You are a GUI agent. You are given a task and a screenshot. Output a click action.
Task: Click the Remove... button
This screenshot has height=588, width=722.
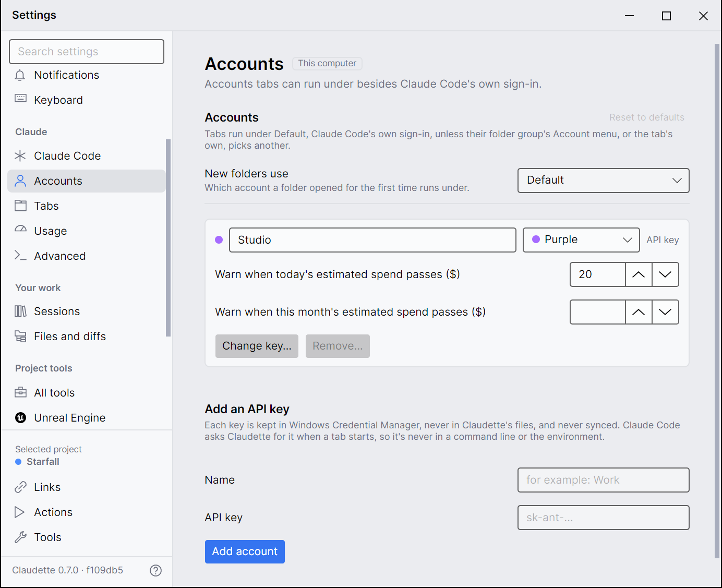point(338,346)
